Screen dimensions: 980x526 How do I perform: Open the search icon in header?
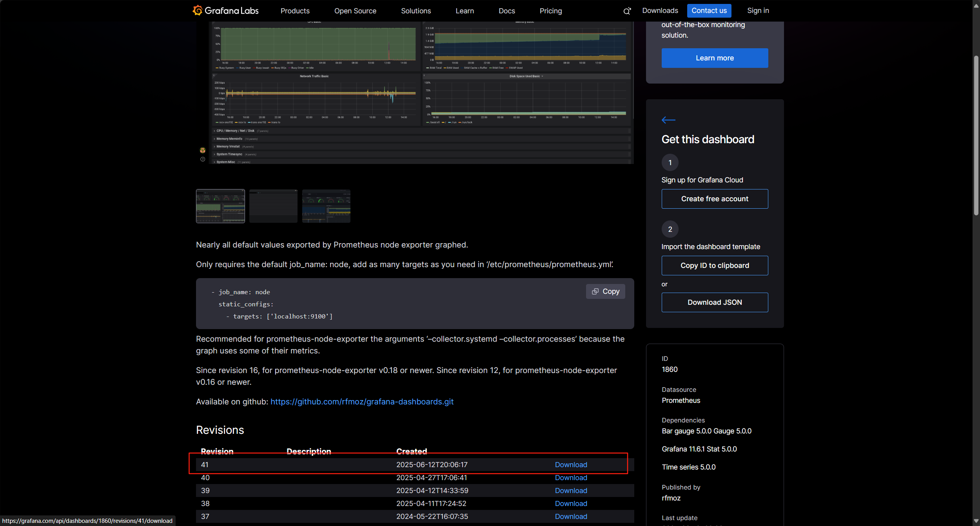point(627,11)
